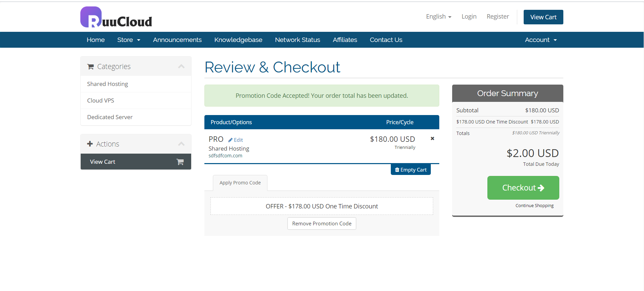The height and width of the screenshot is (291, 644).
Task: Click Remove Promotion Code button
Action: [322, 224]
